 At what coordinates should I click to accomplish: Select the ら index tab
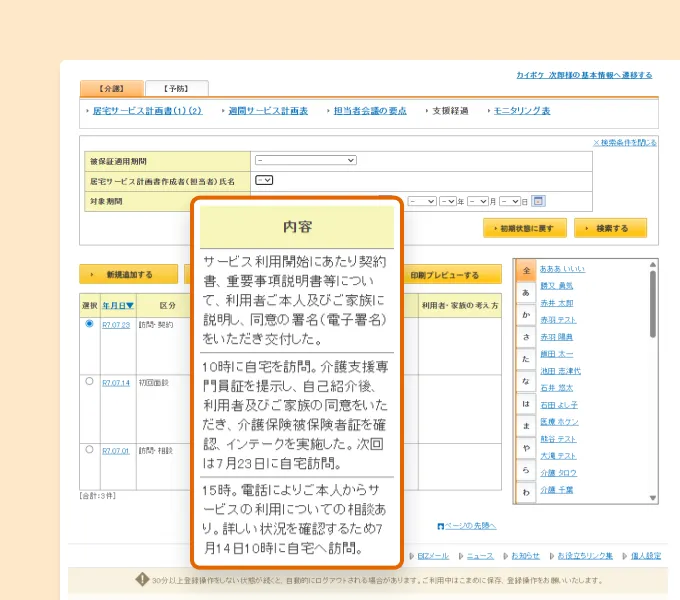pos(526,470)
